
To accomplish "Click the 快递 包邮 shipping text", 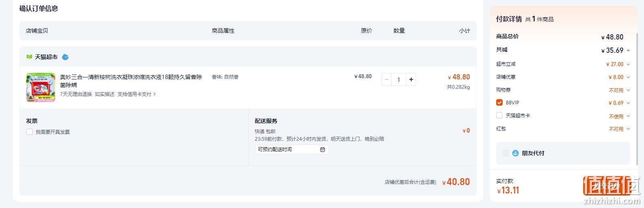I will point(265,131).
